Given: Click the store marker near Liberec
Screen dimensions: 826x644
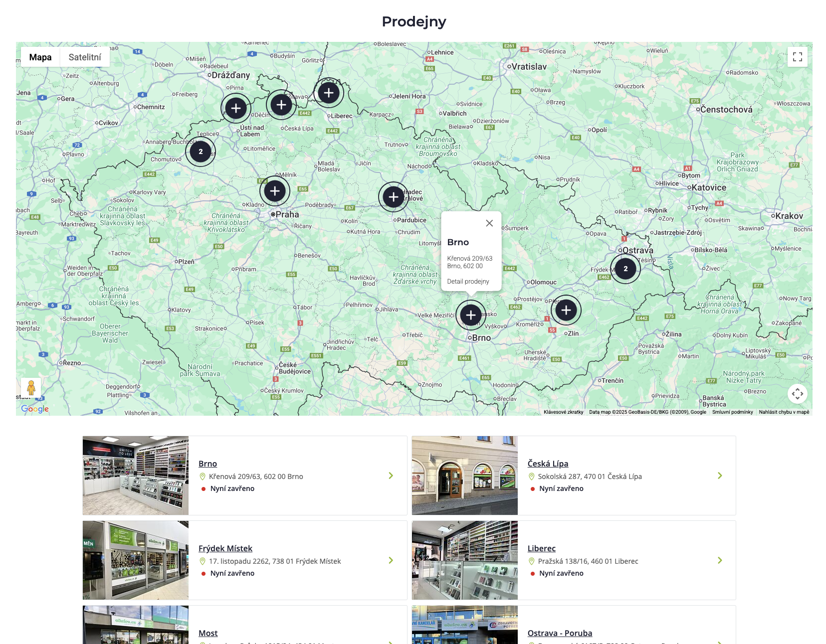Looking at the screenshot, I should pyautogui.click(x=329, y=93).
